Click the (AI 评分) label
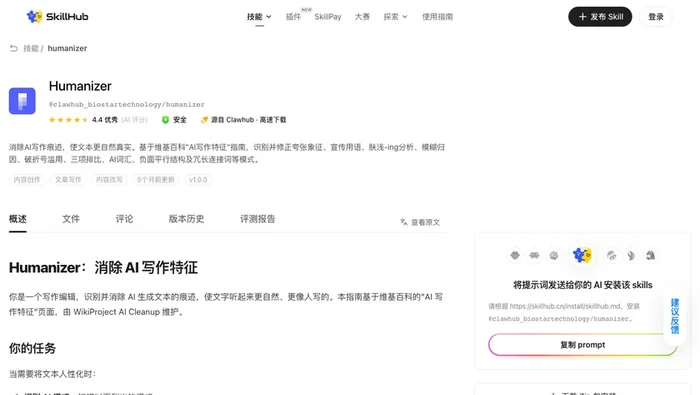The height and width of the screenshot is (395, 700). click(x=134, y=120)
